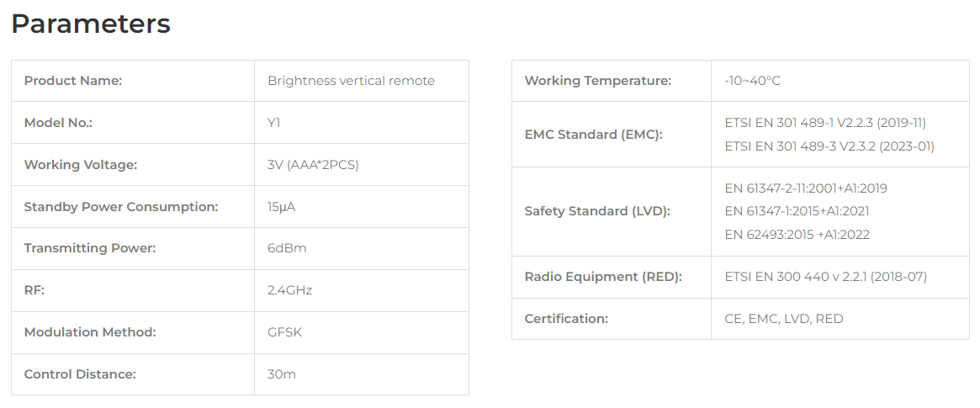Click the Y1 model value
This screenshot has height=408, width=980.
273,123
